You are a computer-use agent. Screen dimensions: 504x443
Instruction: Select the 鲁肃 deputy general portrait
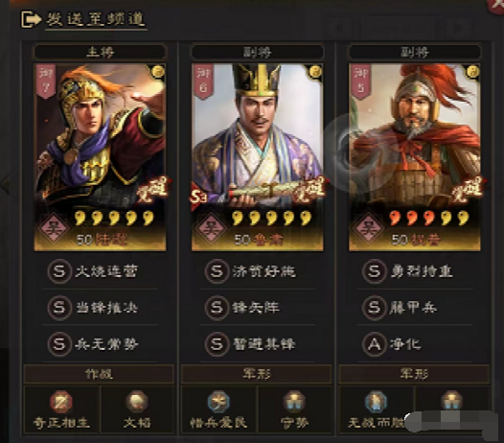[x=257, y=157]
